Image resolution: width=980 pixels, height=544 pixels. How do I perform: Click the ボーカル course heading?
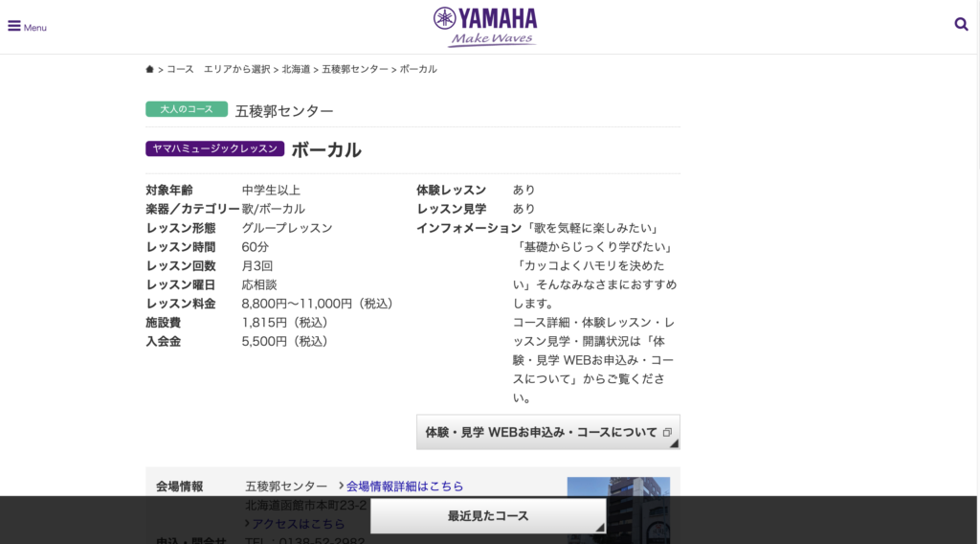[326, 150]
